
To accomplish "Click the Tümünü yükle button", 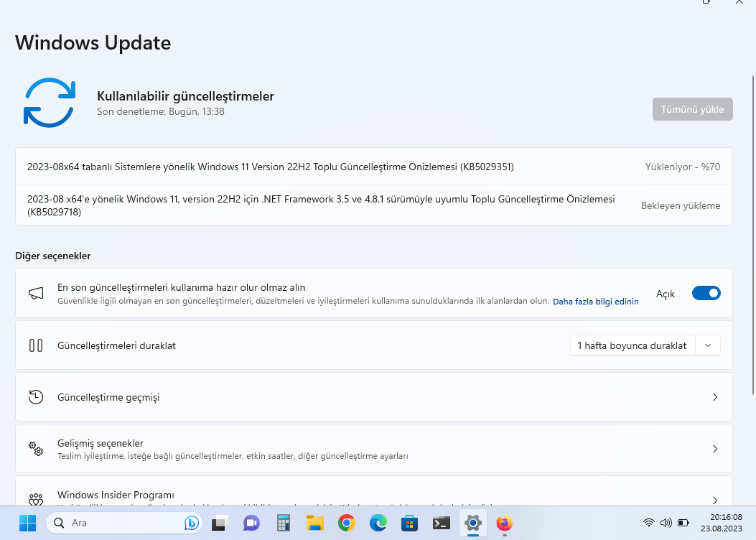I will (x=692, y=109).
